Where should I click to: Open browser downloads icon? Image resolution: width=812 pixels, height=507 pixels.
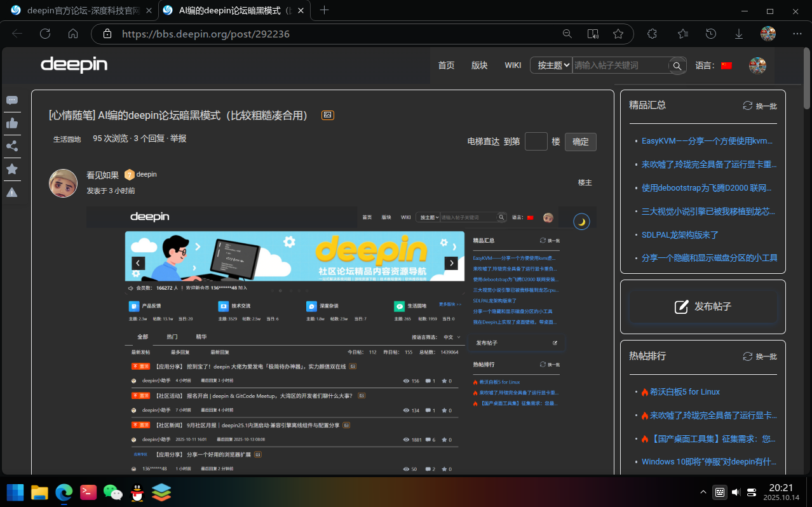tap(739, 34)
